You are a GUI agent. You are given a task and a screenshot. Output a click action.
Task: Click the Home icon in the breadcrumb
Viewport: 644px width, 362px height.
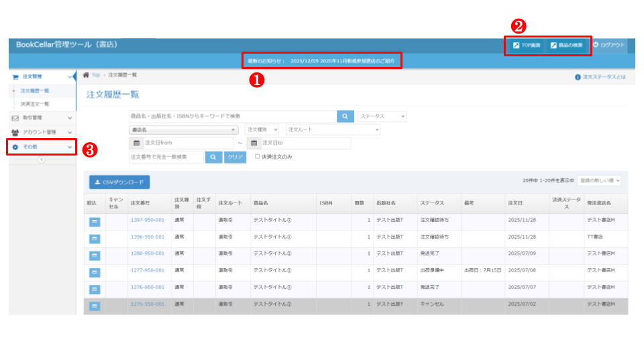pyautogui.click(x=86, y=75)
